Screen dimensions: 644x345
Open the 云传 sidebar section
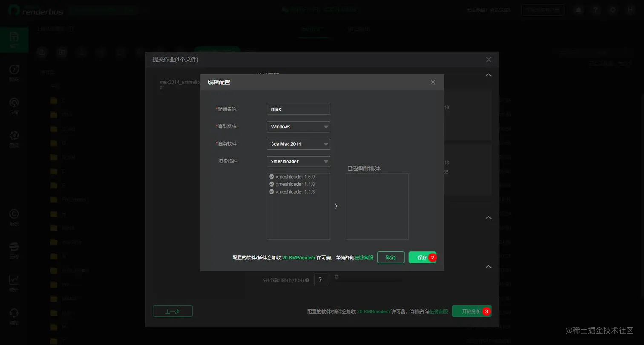(14, 251)
